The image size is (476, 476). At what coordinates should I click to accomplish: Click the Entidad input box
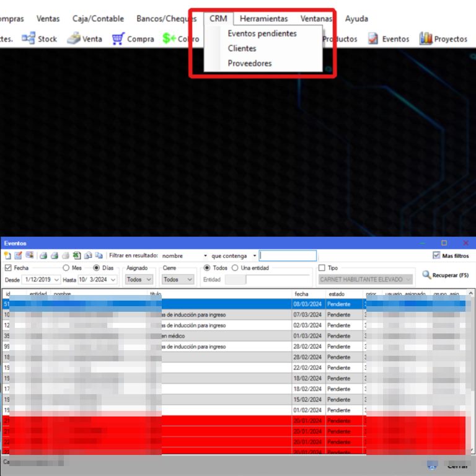(x=236, y=280)
